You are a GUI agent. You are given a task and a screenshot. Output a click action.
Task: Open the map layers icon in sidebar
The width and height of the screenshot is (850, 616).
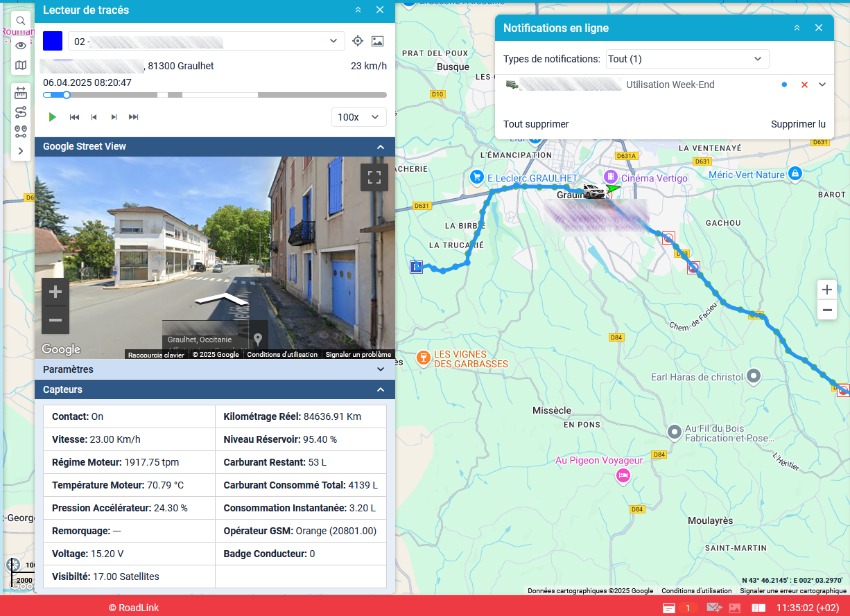click(x=21, y=66)
